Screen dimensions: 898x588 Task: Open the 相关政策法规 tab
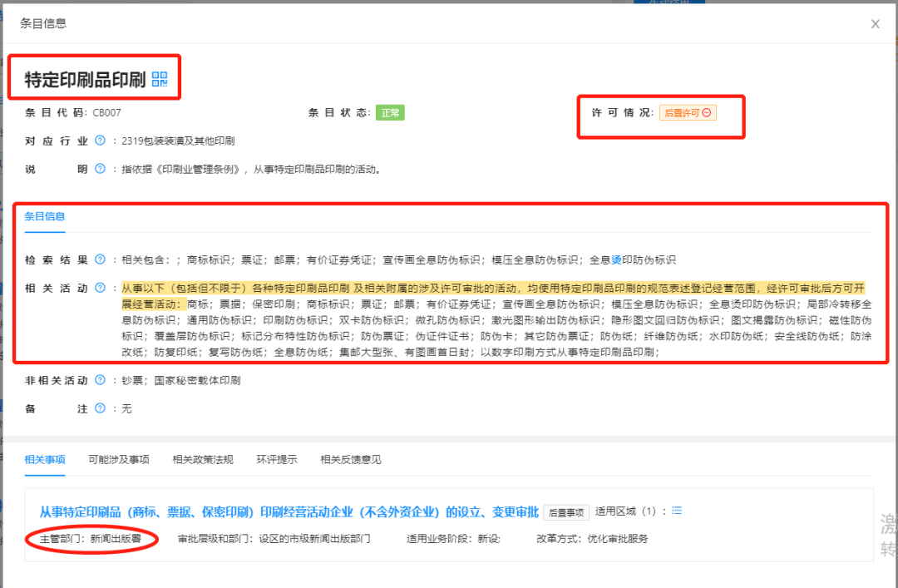point(203,459)
